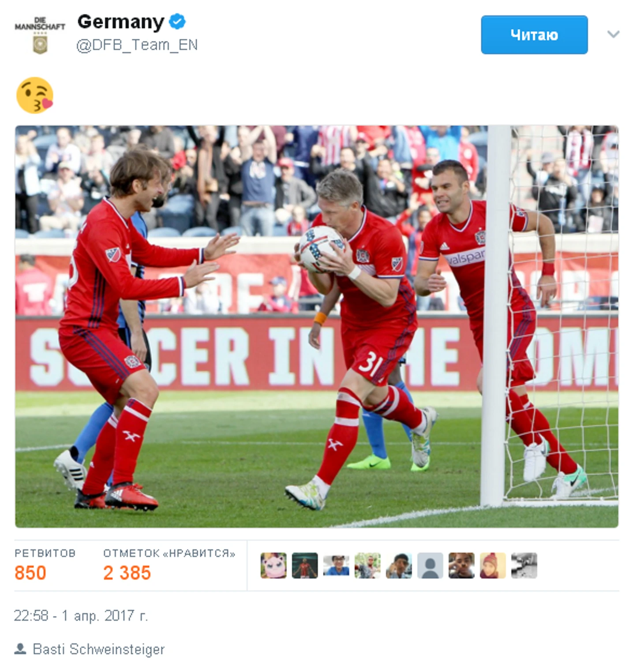This screenshot has height=665, width=644.
Task: Open the black-and-white last liker avatar
Action: 524,565
